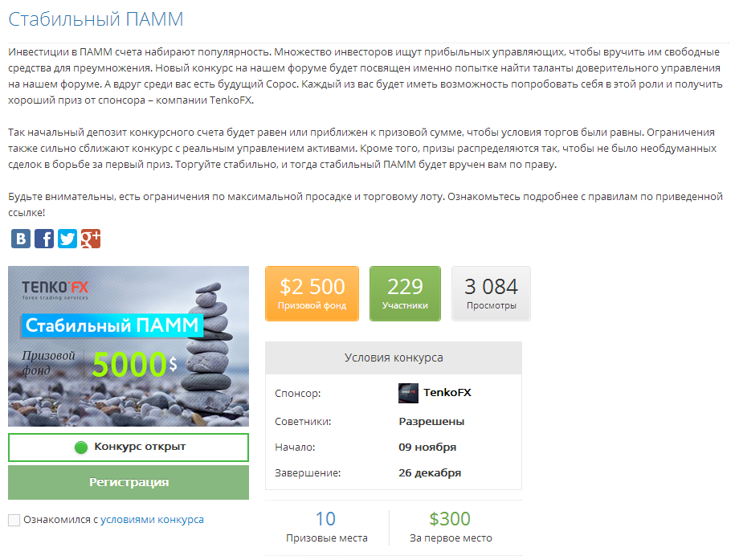Viewport: 735px width, 560px height.
Task: Click the '$2 500 Призовой фонд' orange tile
Action: 312,293
